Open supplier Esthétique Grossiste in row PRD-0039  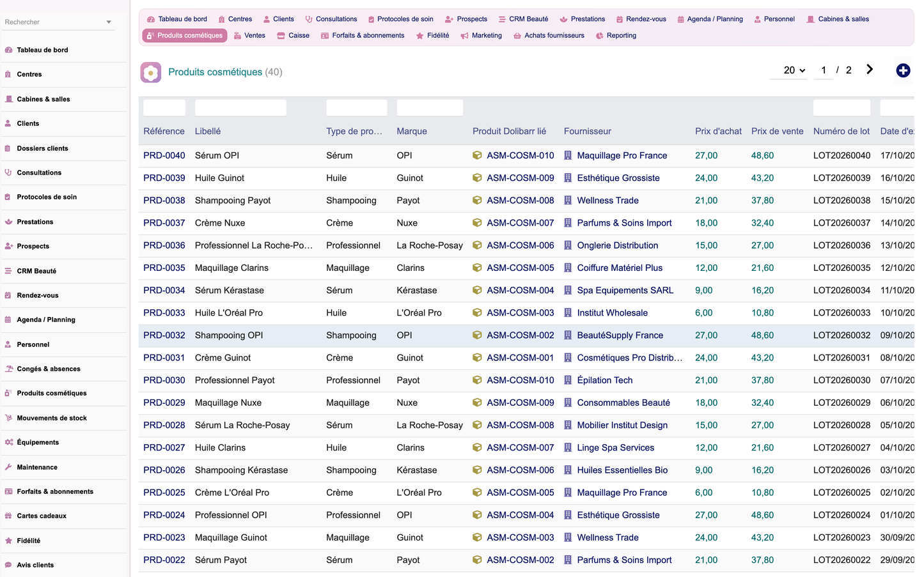click(x=618, y=178)
